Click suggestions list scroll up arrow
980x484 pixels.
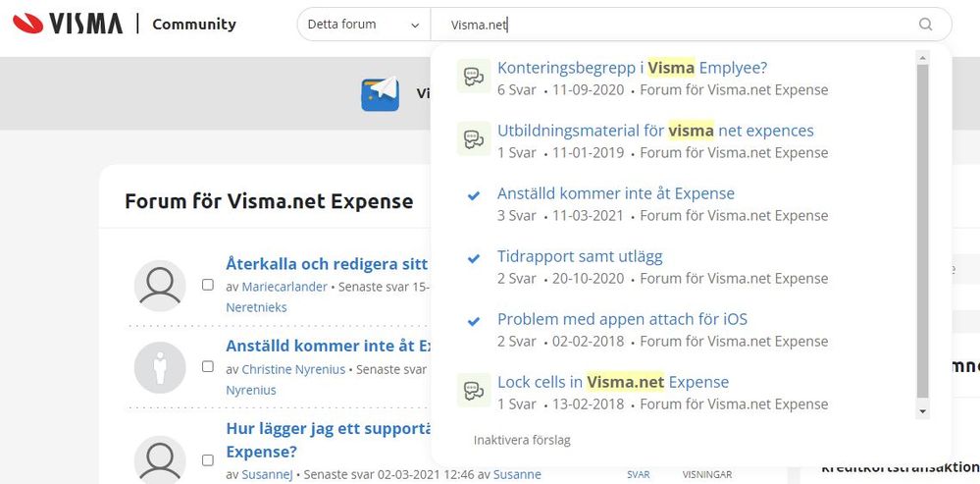[922, 58]
